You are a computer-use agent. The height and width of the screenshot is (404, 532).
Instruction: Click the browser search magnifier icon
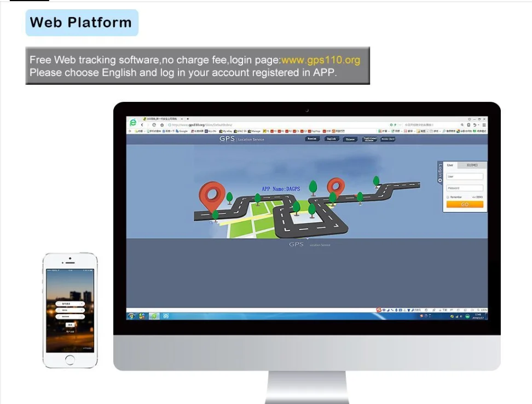462,125
